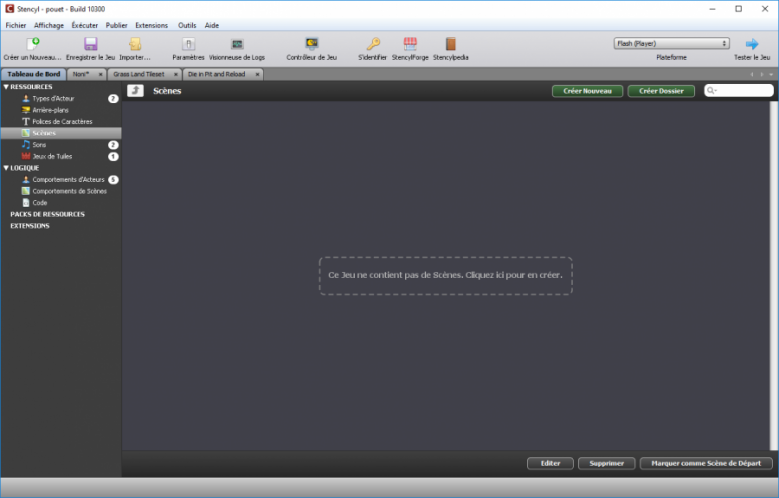Image resolution: width=779 pixels, height=498 pixels.
Task: Collapse the LOGIQUE section
Action: point(6,168)
